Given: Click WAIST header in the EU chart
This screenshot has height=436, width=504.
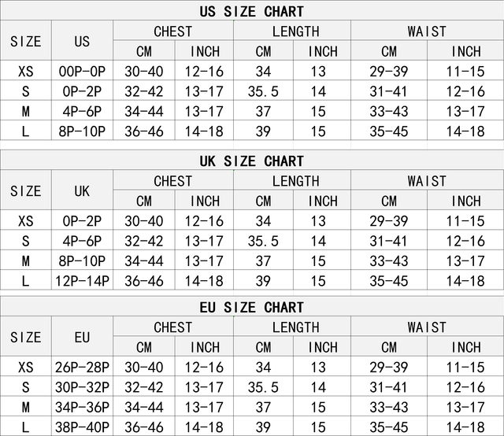Looking at the screenshot, I should click(427, 327).
